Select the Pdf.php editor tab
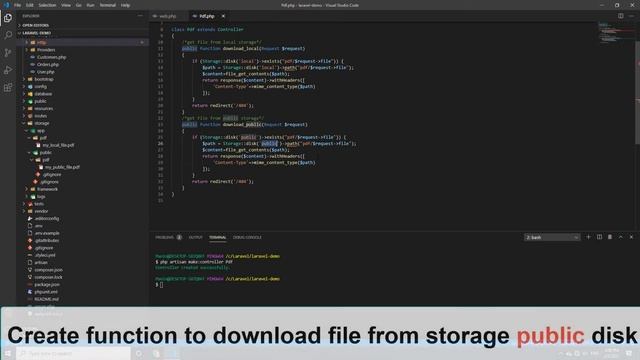640x360 pixels. (207, 16)
